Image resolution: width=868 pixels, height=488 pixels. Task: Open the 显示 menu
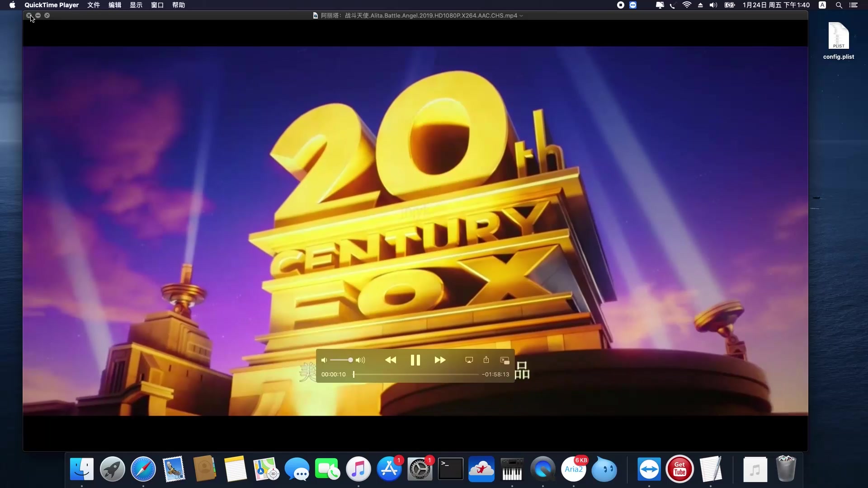[136, 5]
